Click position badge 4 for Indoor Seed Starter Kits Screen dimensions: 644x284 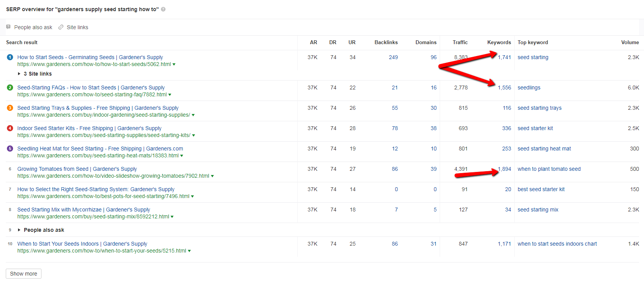[x=10, y=128]
